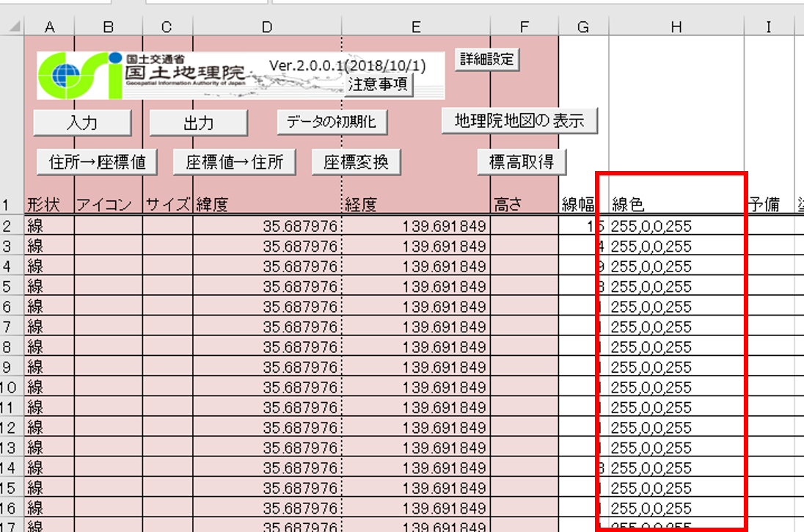This screenshot has width=804, height=532.
Task: Select column C header
Action: (x=167, y=26)
